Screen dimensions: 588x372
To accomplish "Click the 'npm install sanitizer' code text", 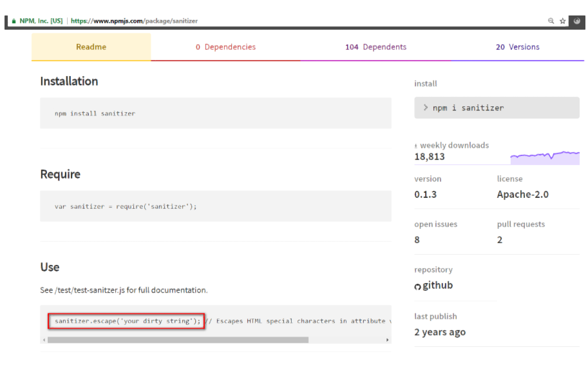I will pyautogui.click(x=95, y=113).
